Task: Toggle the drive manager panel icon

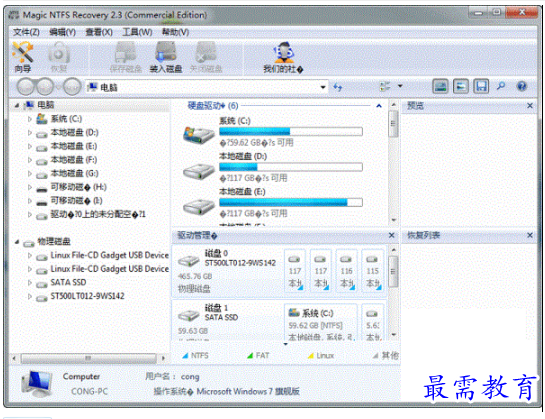Action: coord(440,86)
